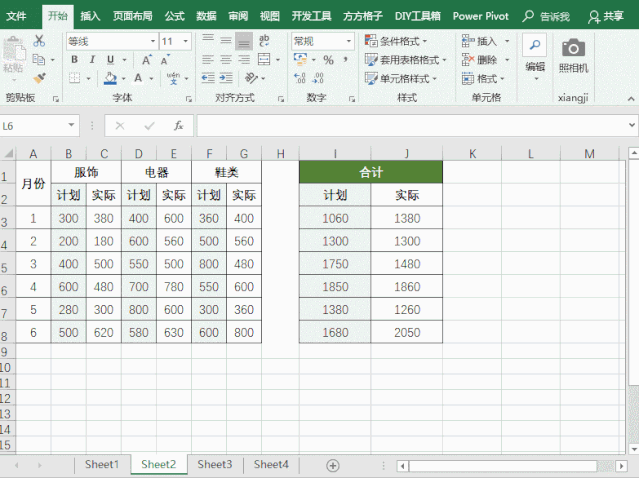Viewport: 639px width, 478px height.
Task: Click the insert function fx button
Action: tap(178, 126)
